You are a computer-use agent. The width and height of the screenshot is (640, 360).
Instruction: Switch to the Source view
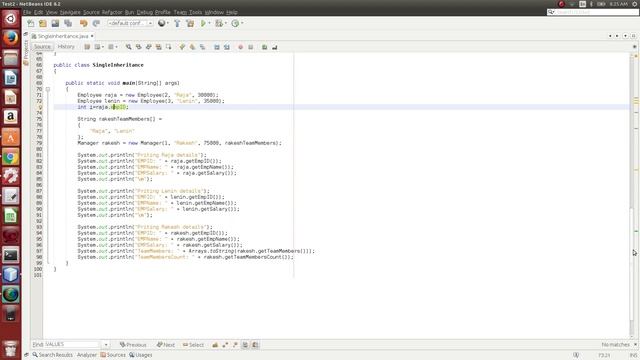[x=42, y=47]
